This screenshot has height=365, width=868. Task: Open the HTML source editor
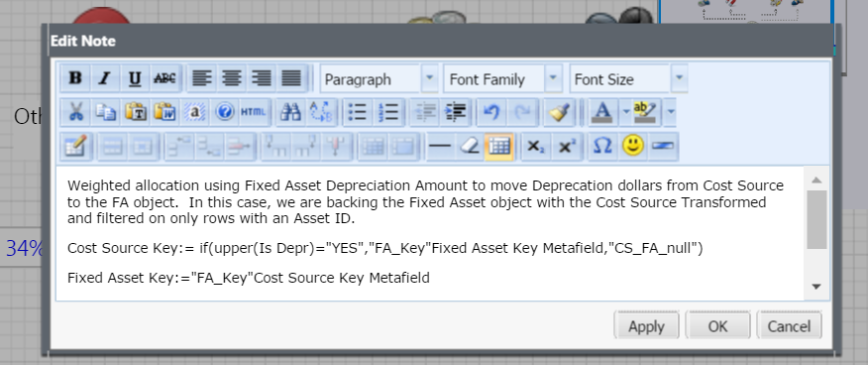click(254, 112)
